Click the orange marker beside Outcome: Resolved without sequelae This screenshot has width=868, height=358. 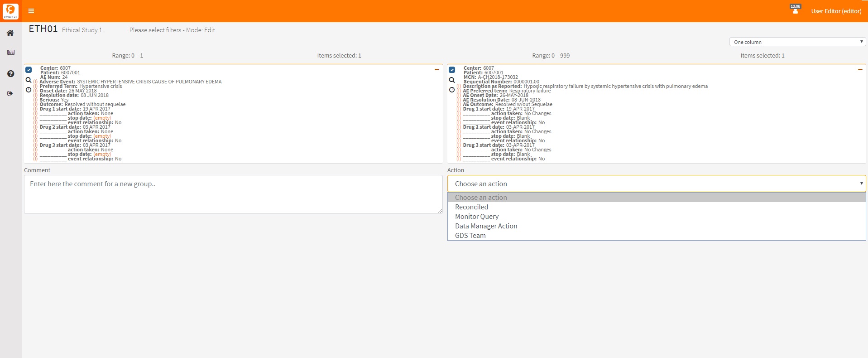click(x=35, y=104)
